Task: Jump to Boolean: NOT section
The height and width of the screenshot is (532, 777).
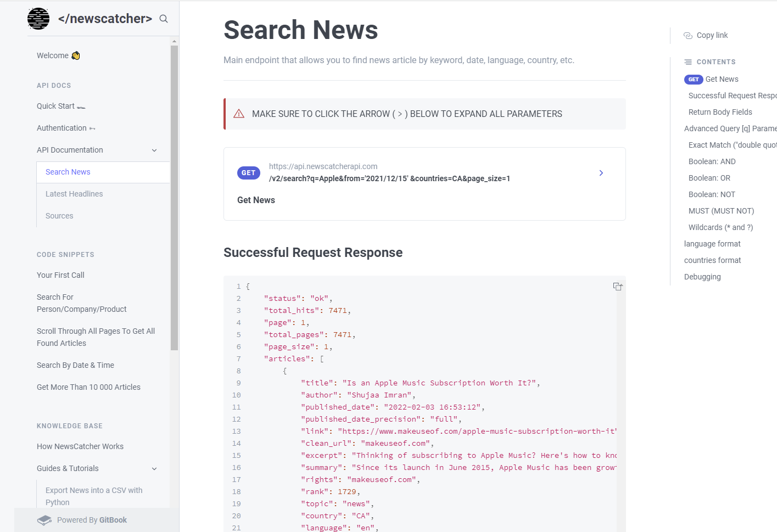Action: pyautogui.click(x=712, y=194)
